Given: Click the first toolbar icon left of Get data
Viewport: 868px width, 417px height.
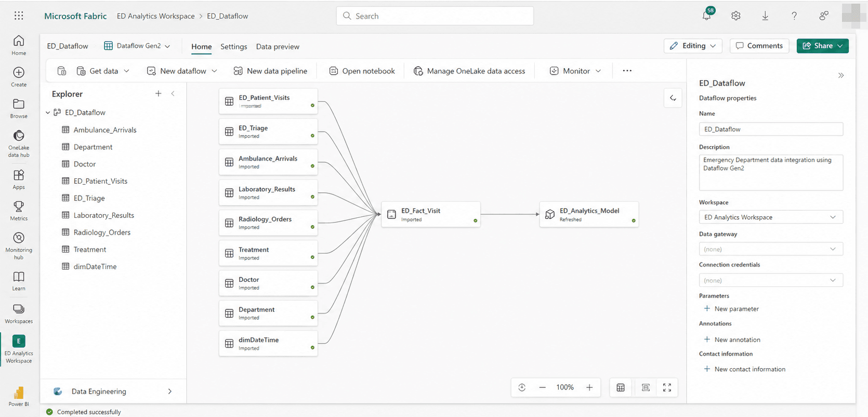Looking at the screenshot, I should tap(62, 71).
